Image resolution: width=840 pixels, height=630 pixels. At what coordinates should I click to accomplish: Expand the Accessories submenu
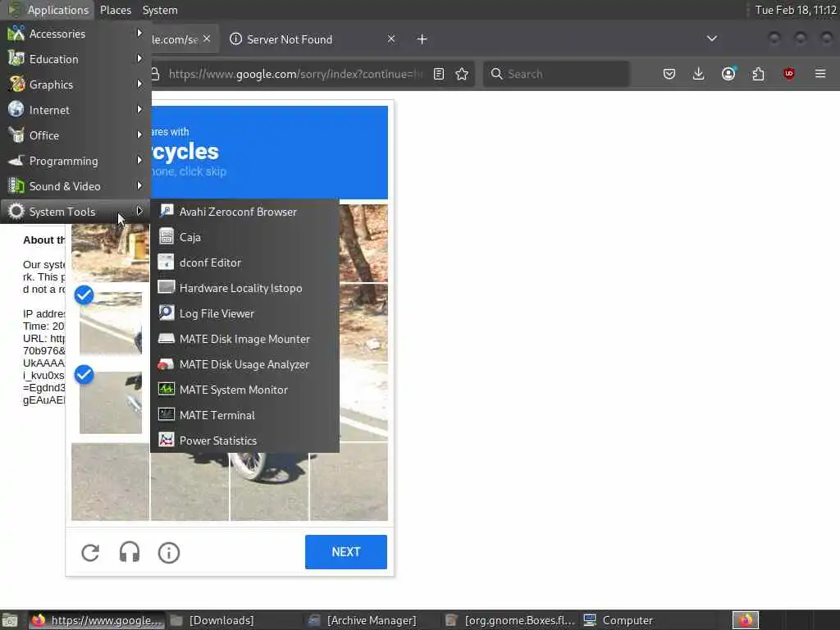pyautogui.click(x=75, y=33)
